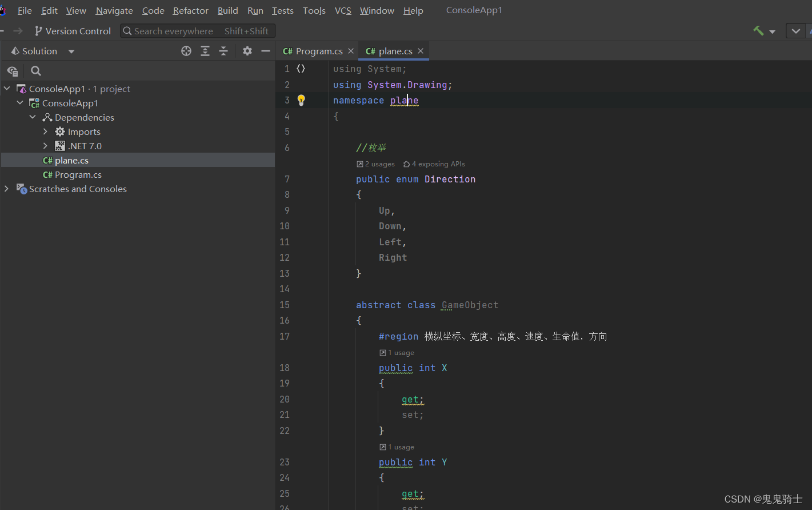Open the Tools menu
The height and width of the screenshot is (510, 812).
[x=314, y=10]
